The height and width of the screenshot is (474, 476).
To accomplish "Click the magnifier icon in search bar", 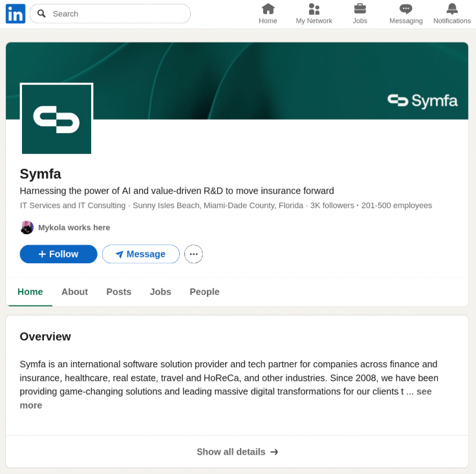I will 41,14.
